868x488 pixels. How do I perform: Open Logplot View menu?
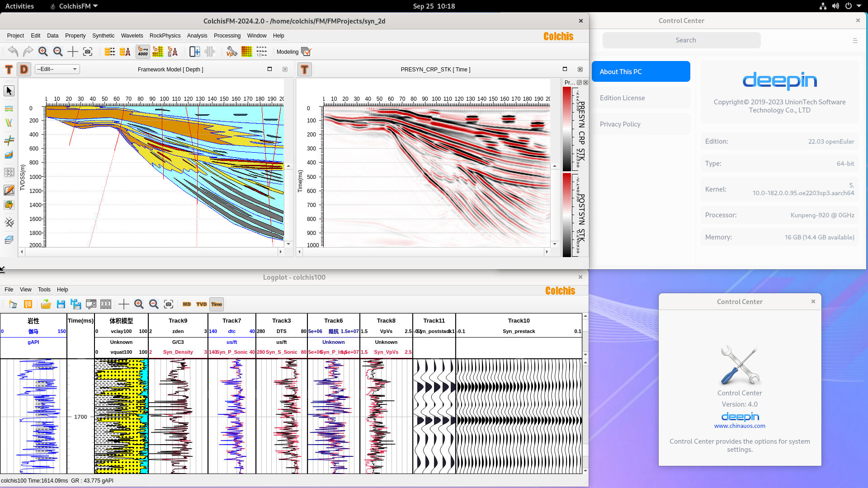coord(26,290)
